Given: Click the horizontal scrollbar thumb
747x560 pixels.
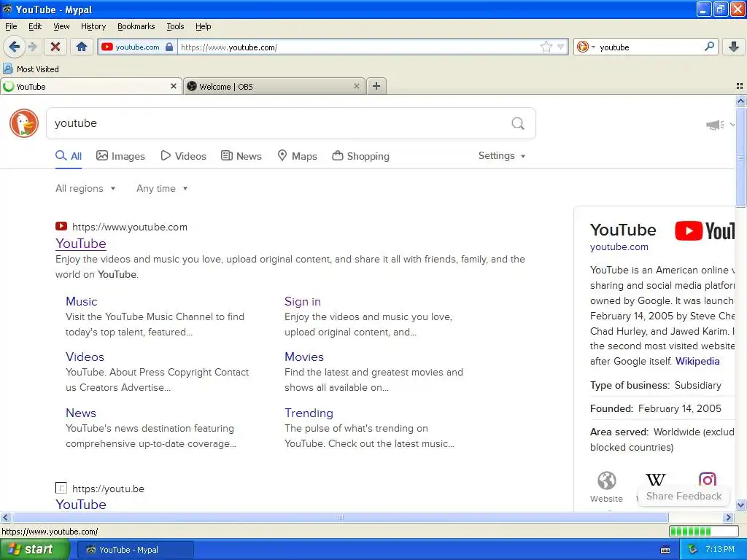Looking at the screenshot, I should [340, 517].
